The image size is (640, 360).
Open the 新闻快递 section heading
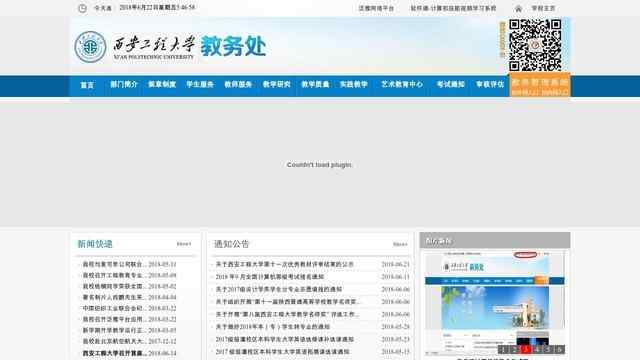coord(95,244)
